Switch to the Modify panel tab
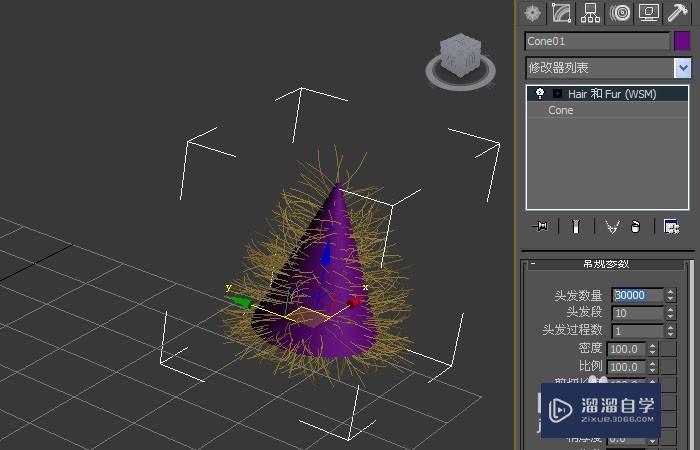The width and height of the screenshot is (700, 450). click(x=561, y=13)
